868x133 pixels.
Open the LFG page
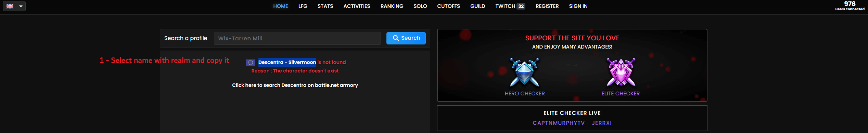click(303, 6)
